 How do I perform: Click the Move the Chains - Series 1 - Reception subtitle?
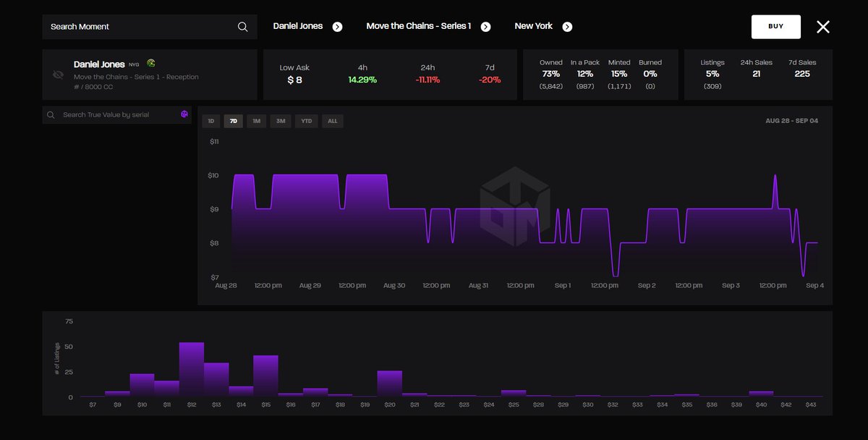point(136,77)
